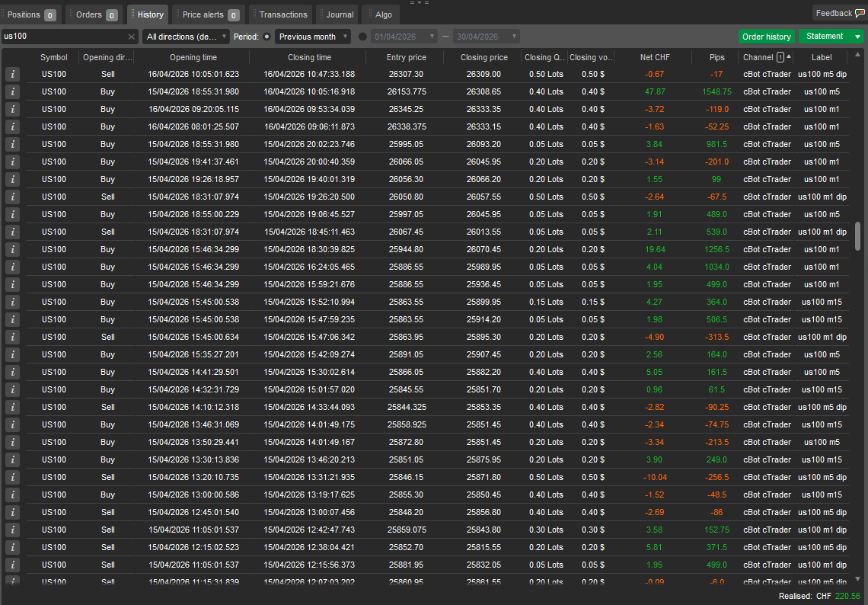Click the panel drag handle at top center
Viewport: 868px width, 605px height.
419,3
